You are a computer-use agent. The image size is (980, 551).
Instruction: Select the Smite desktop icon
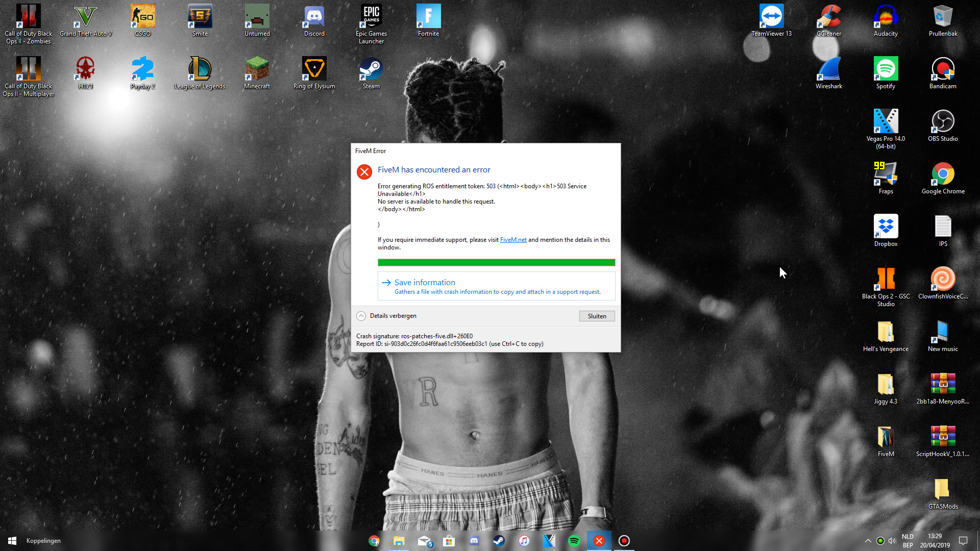[200, 21]
